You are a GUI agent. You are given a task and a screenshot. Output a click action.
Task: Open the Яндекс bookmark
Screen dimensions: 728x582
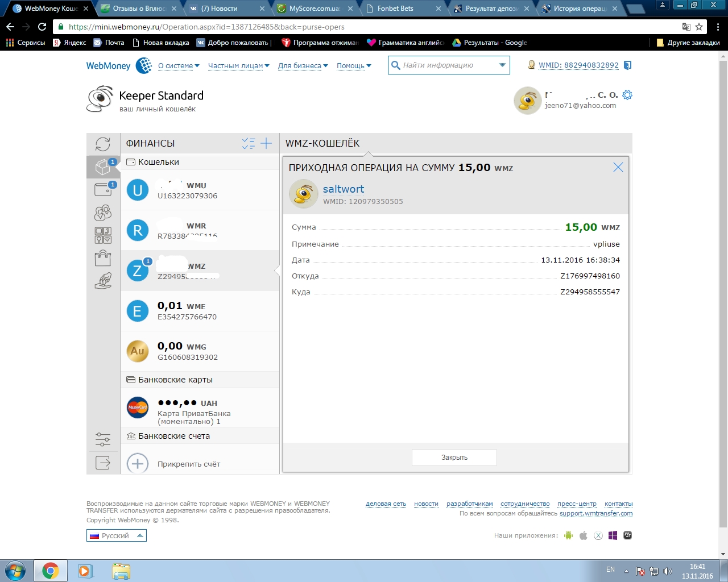tap(69, 43)
